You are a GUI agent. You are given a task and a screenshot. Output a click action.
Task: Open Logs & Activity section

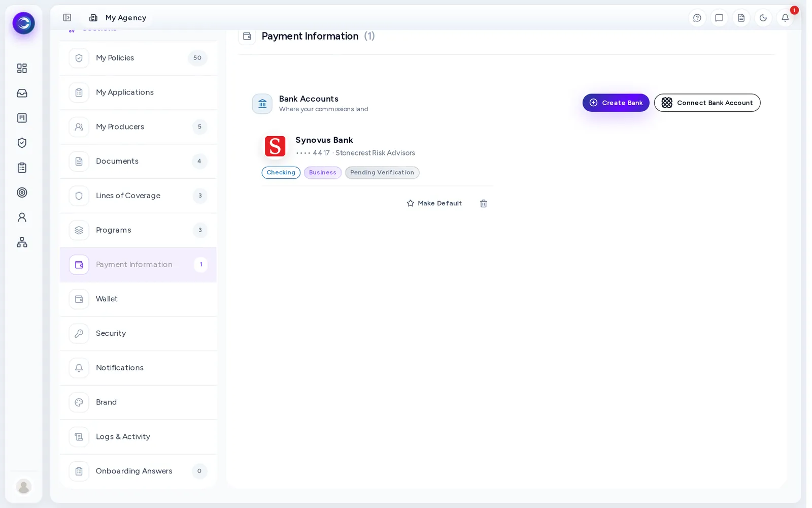pos(138,437)
